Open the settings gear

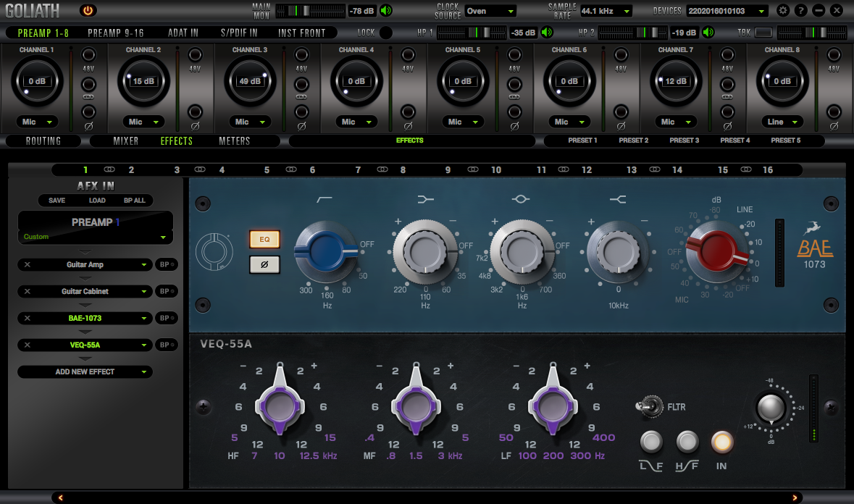[x=782, y=10]
